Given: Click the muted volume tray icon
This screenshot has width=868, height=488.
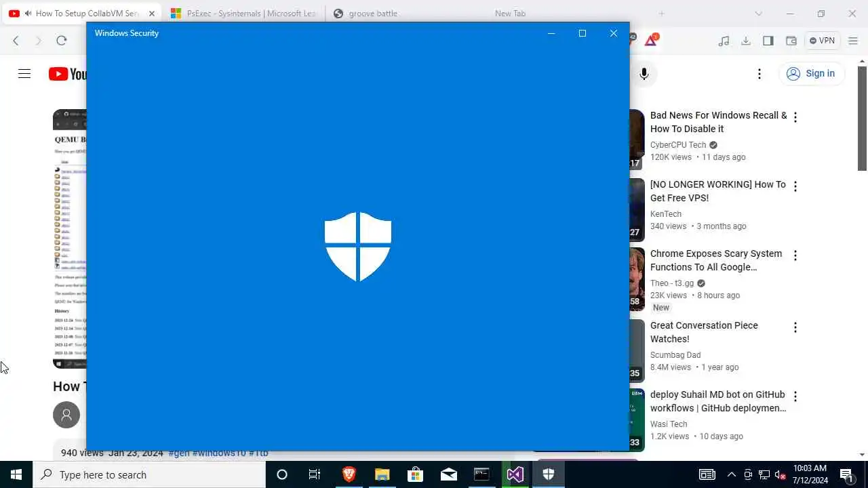Looking at the screenshot, I should [780, 474].
